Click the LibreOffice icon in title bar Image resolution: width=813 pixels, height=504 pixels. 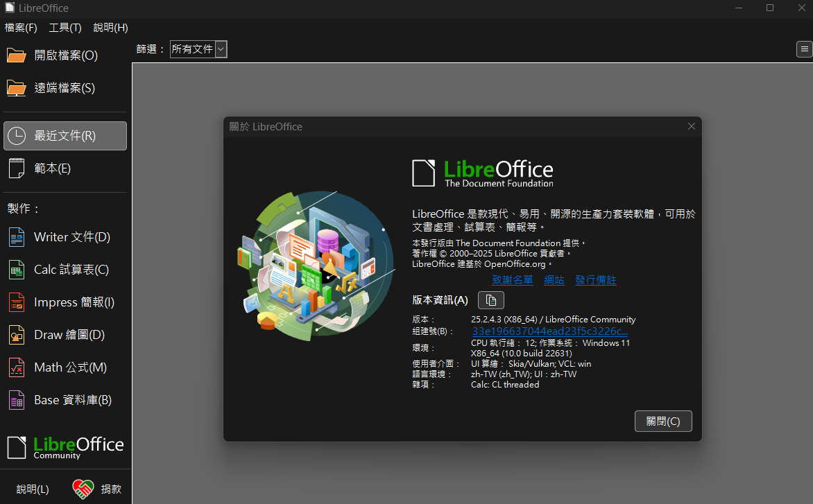9,8
